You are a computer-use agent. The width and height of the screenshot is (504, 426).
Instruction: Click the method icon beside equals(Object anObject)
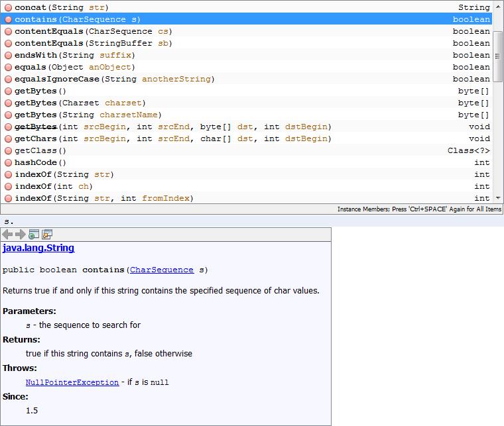click(x=9, y=67)
